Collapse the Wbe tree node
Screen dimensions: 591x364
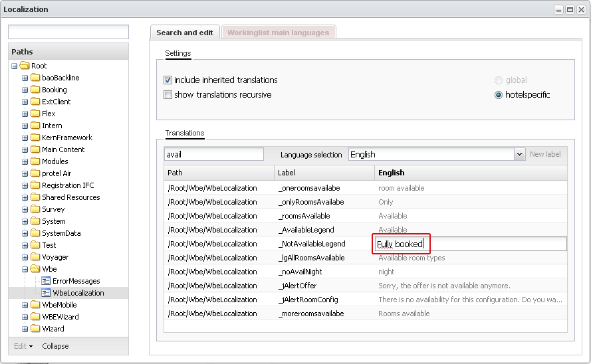pyautogui.click(x=25, y=269)
